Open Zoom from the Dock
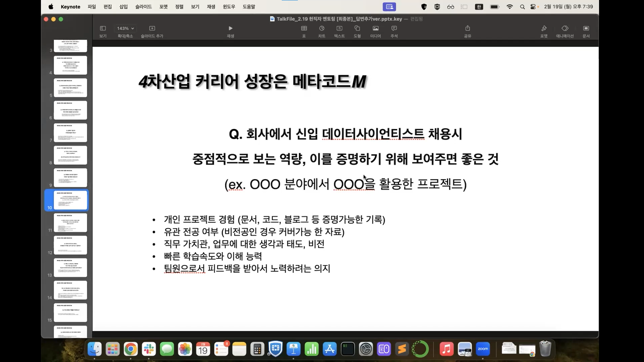Viewport: 644px width, 362px height. (483, 349)
